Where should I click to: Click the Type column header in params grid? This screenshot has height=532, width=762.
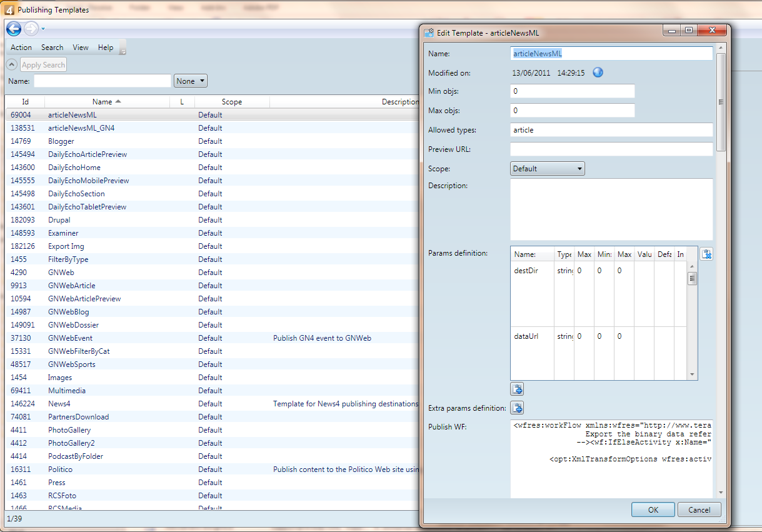tap(564, 254)
